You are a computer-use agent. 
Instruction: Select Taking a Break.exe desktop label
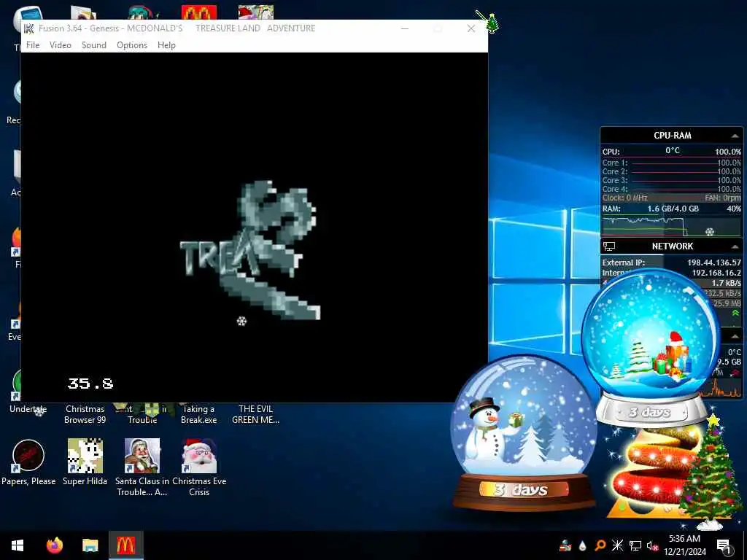pyautogui.click(x=198, y=414)
